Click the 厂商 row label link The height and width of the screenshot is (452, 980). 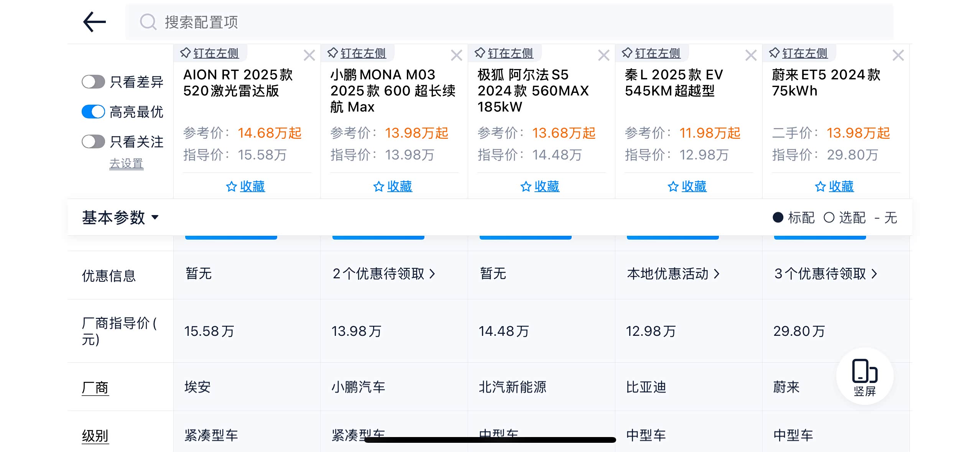[x=95, y=388]
